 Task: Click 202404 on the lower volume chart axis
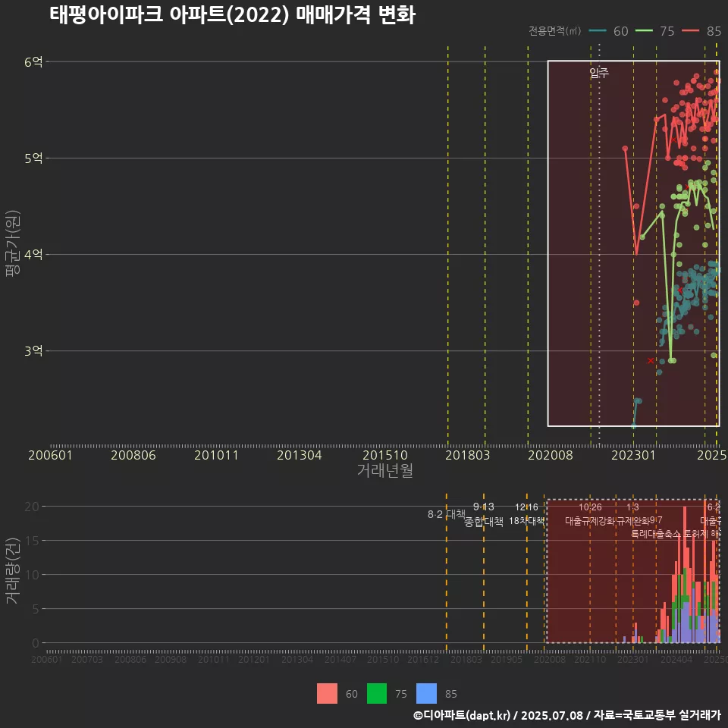click(676, 659)
